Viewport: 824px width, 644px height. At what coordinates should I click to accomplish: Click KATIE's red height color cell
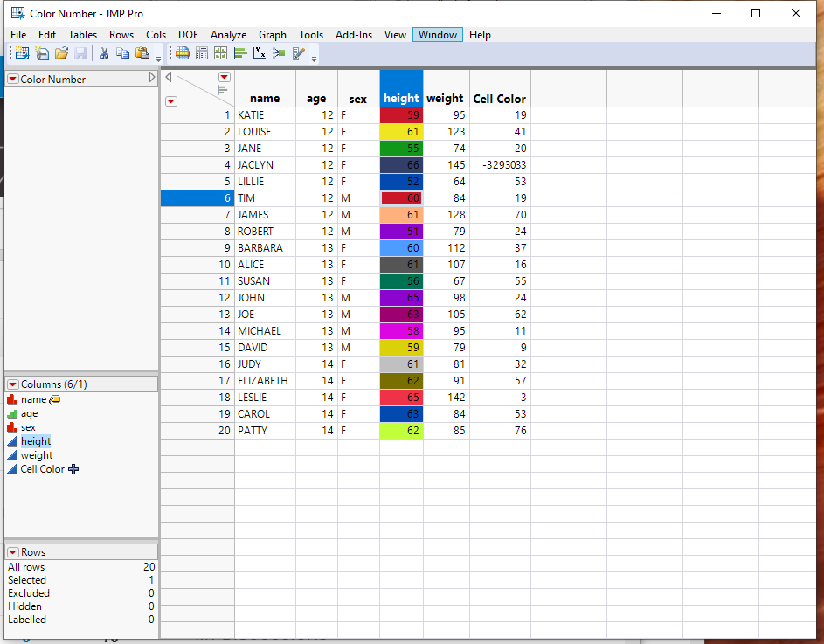click(401, 114)
